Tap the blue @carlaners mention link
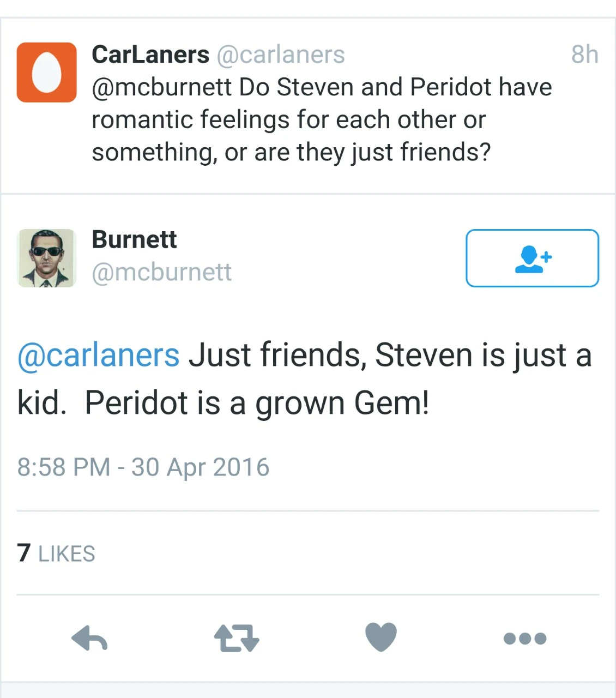This screenshot has width=616, height=698. (x=98, y=356)
